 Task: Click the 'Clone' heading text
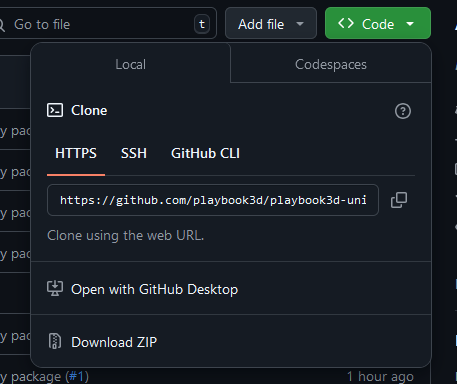point(89,110)
